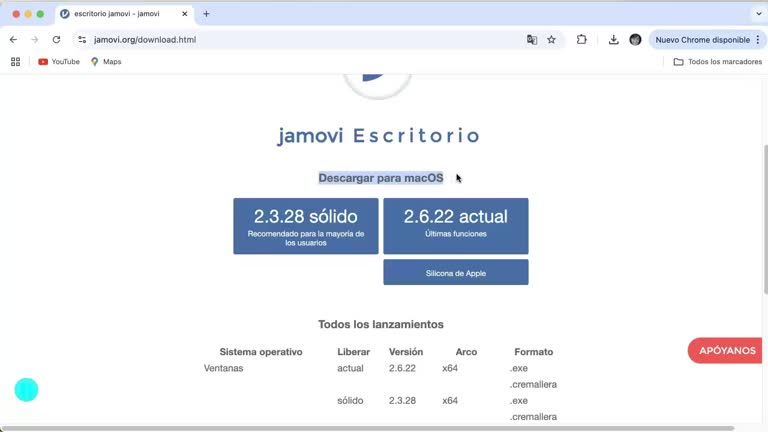This screenshot has height=432, width=768.
Task: Click the APÓYANOS support button
Action: pos(725,351)
